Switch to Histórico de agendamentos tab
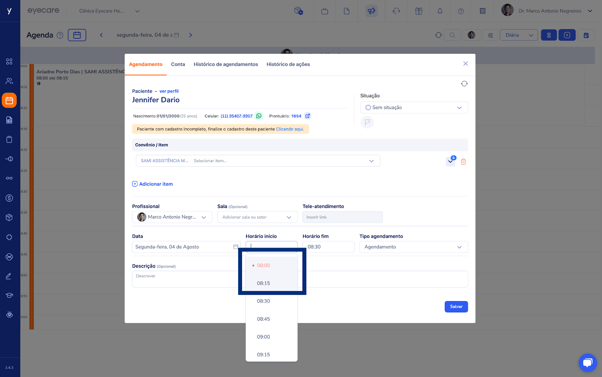Image resolution: width=602 pixels, height=377 pixels. (x=226, y=64)
